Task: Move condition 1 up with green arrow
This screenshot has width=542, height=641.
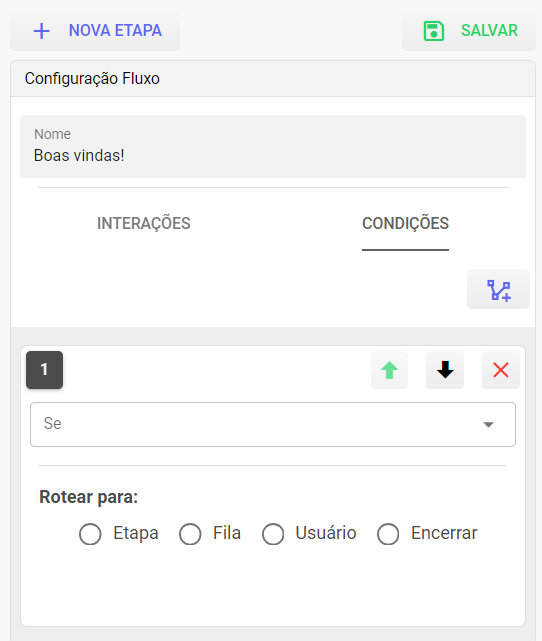Action: click(389, 370)
